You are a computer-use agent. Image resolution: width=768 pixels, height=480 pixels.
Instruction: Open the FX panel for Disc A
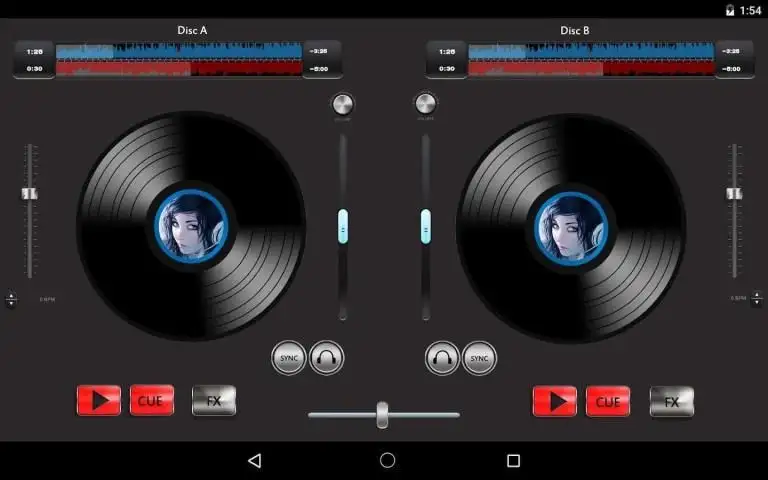pos(214,401)
